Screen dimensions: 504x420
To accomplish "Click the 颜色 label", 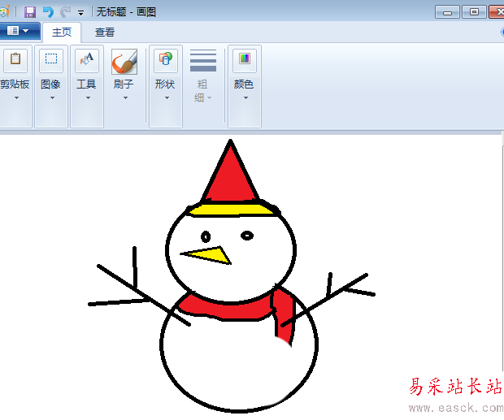I will (244, 84).
